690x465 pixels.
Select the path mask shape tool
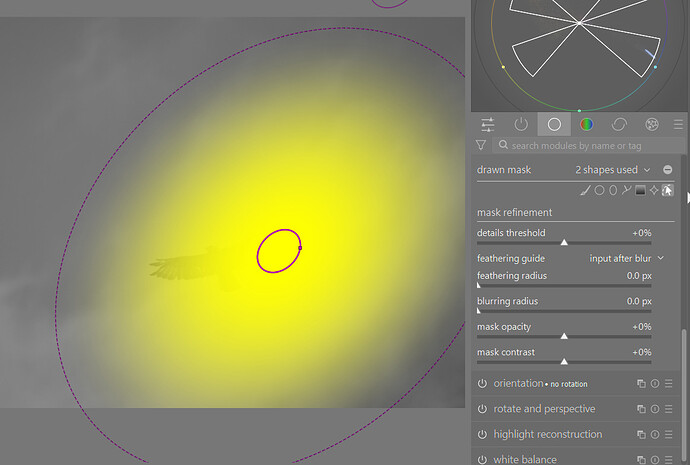pyautogui.click(x=626, y=190)
